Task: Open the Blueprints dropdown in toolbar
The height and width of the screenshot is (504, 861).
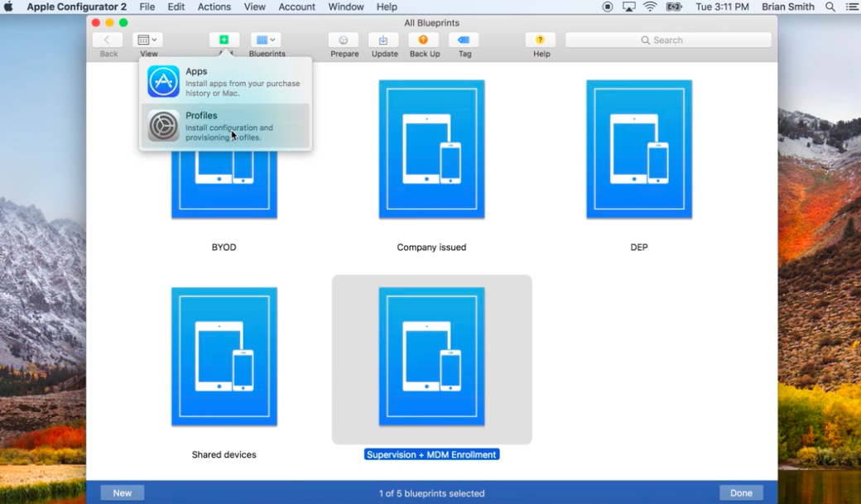Action: pyautogui.click(x=267, y=40)
